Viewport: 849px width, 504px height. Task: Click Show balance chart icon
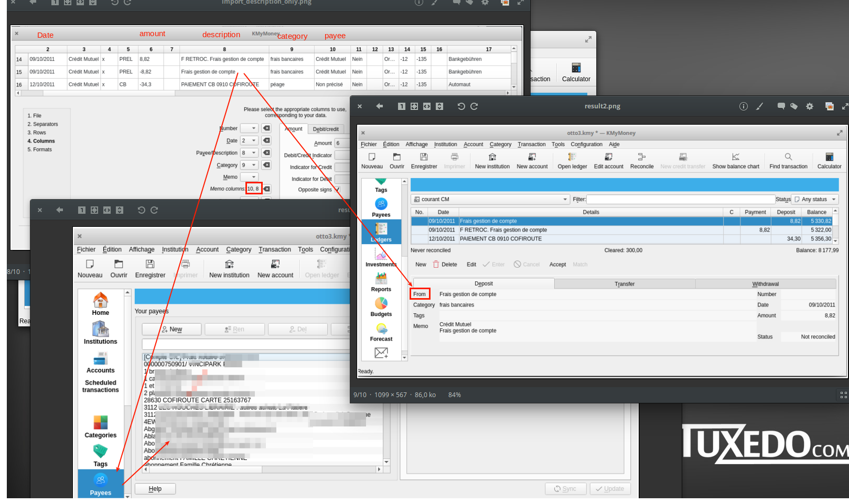point(736,161)
